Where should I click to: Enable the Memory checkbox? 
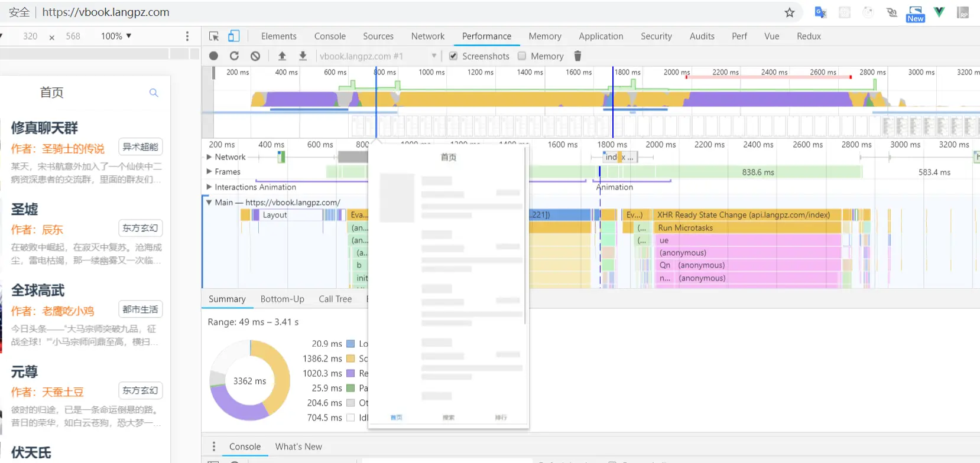click(x=522, y=56)
